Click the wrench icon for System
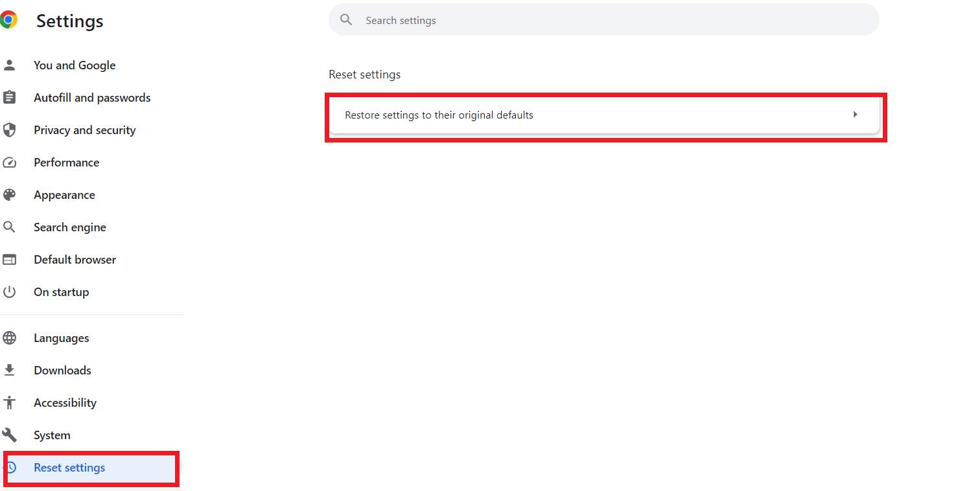Image resolution: width=980 pixels, height=491 pixels. click(9, 435)
